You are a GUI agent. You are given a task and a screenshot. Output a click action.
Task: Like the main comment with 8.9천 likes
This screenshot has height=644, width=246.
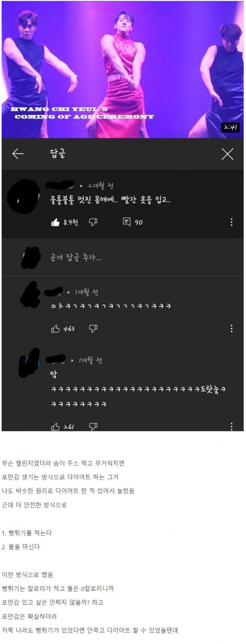[x=55, y=222]
